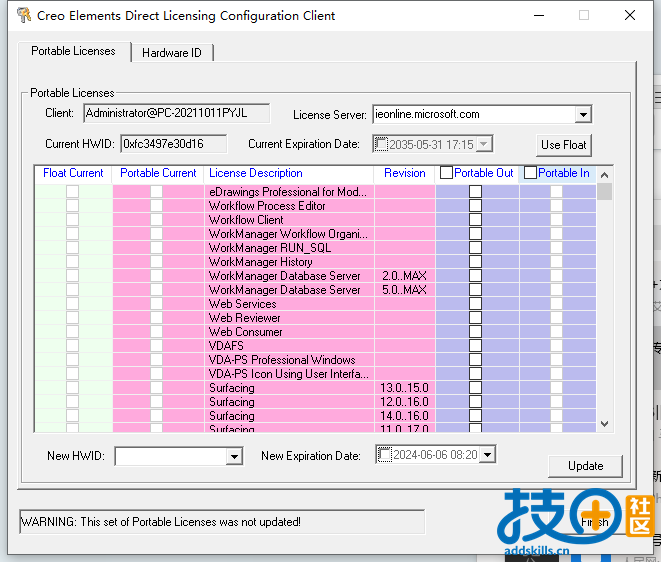Check Portable Out for Workflow Client
661x562 pixels.
tap(476, 220)
